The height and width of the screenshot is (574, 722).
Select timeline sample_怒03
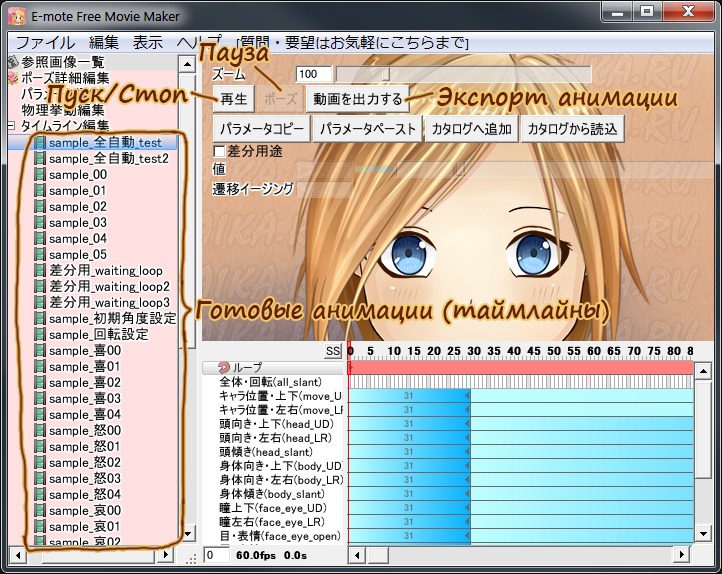pos(85,479)
